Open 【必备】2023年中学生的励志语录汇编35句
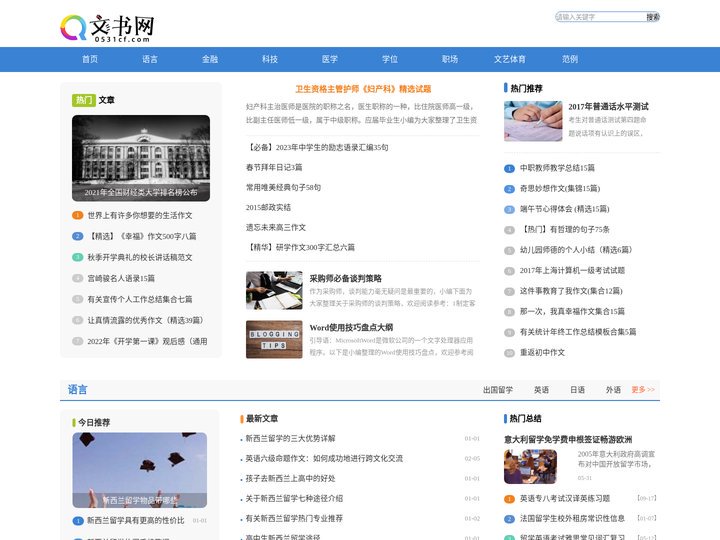Viewport: 720px width, 540px height. click(317, 147)
